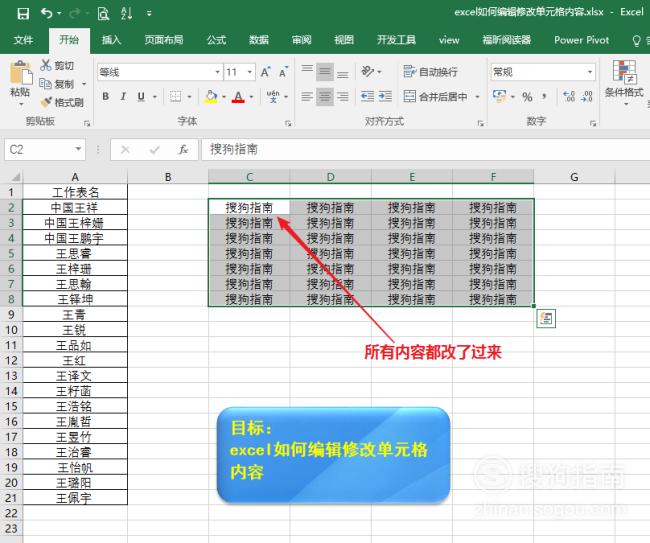
Task: Click the decrease decimal icon
Action: [587, 97]
